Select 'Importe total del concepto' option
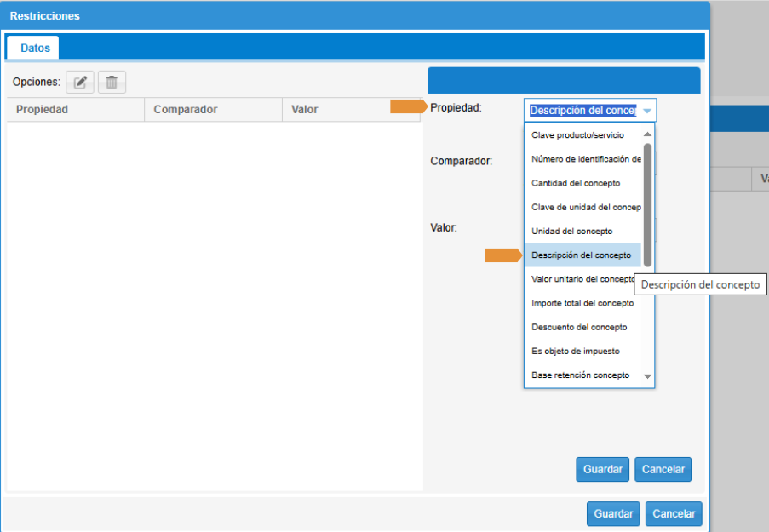 [x=582, y=303]
